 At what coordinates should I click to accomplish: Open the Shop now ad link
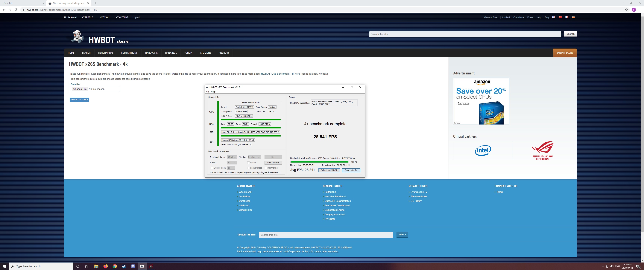click(x=463, y=103)
